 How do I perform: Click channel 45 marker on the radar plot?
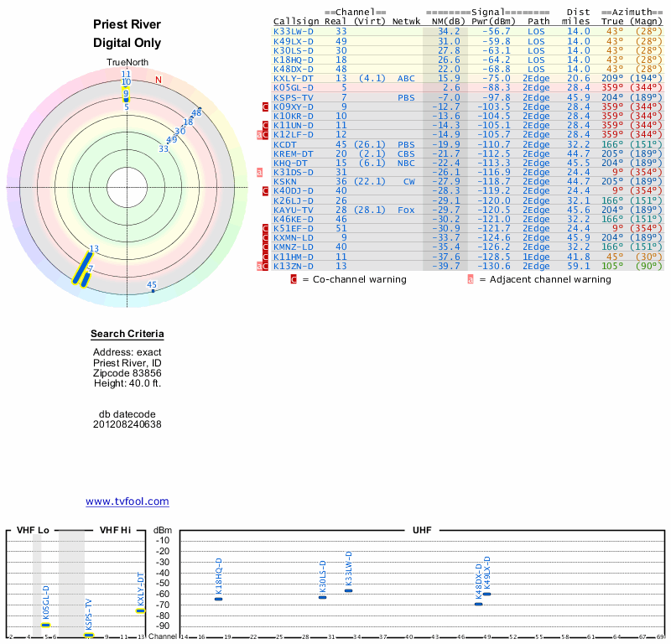[x=153, y=290]
